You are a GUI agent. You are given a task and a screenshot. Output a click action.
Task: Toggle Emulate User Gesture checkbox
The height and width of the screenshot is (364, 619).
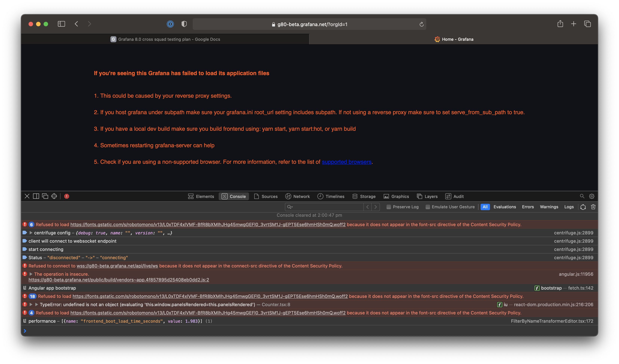(x=428, y=207)
